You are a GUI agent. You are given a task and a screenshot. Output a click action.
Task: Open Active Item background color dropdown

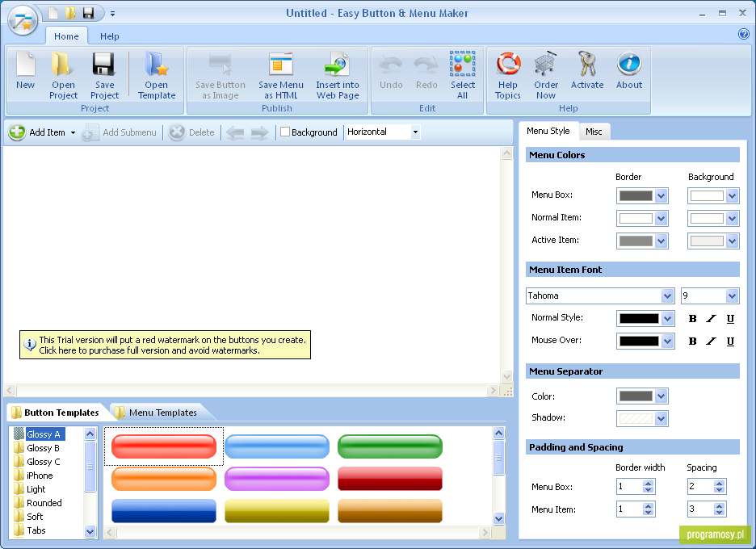pyautogui.click(x=732, y=241)
